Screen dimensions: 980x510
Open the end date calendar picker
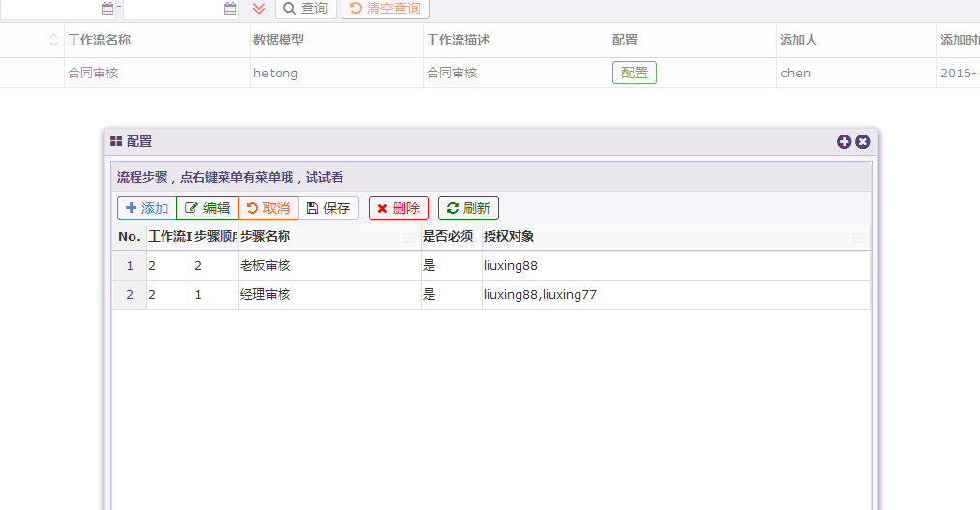coord(230,9)
